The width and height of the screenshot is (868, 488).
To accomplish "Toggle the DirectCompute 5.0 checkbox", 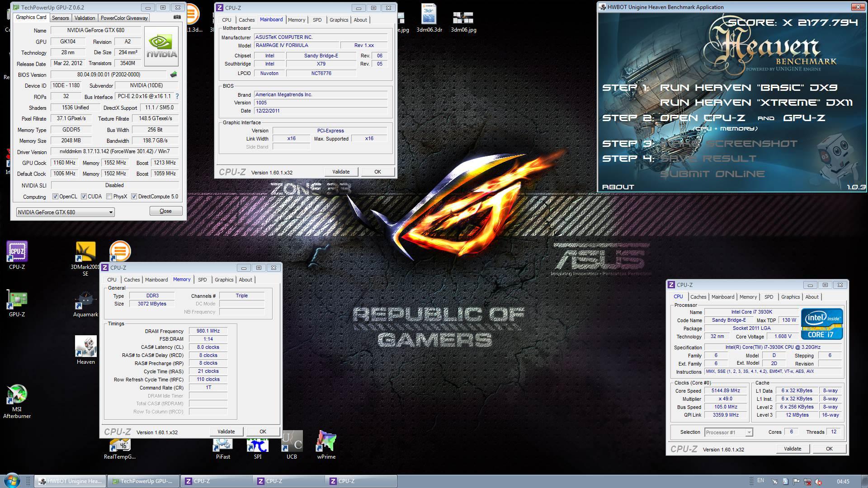I will coord(134,197).
